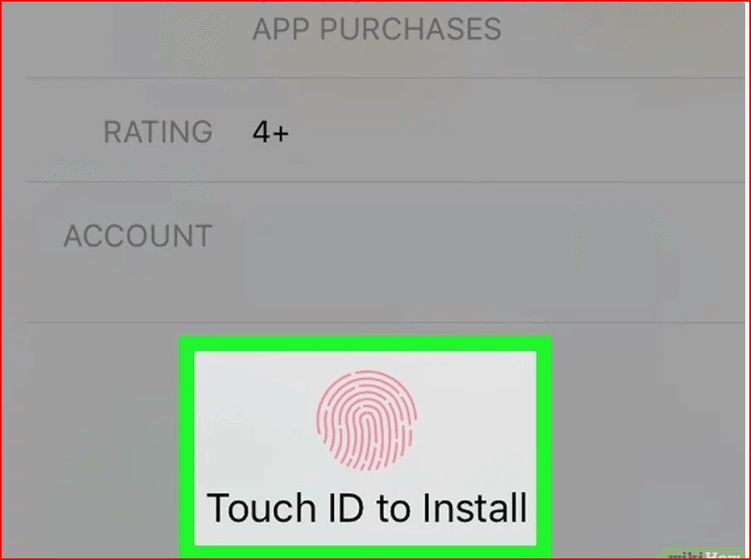The image size is (751, 560).
Task: Click the ACCOUNT label
Action: pos(138,236)
